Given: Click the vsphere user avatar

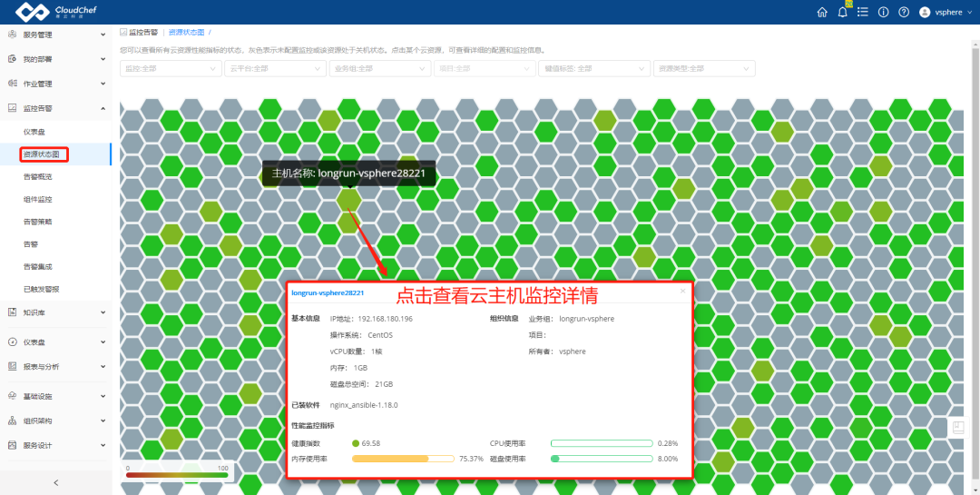Looking at the screenshot, I should click(925, 12).
